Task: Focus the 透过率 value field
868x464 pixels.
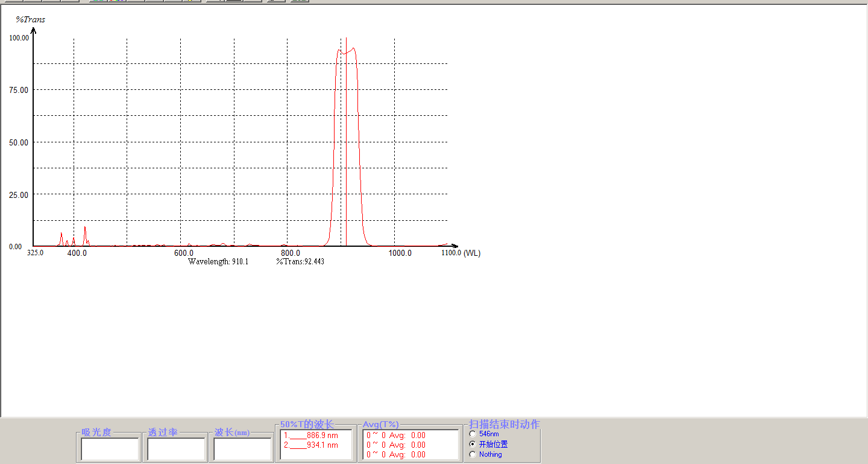Action: pos(177,450)
